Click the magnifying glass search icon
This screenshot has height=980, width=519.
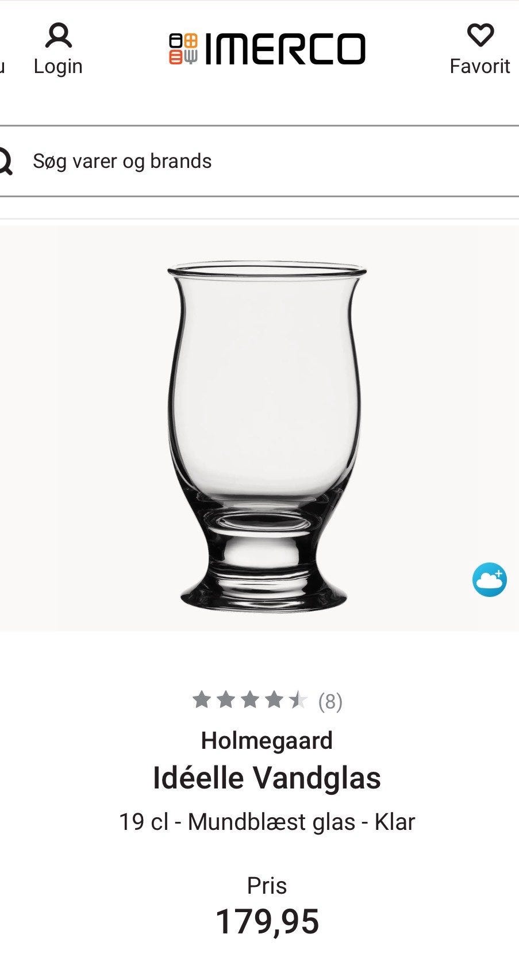pyautogui.click(x=5, y=162)
